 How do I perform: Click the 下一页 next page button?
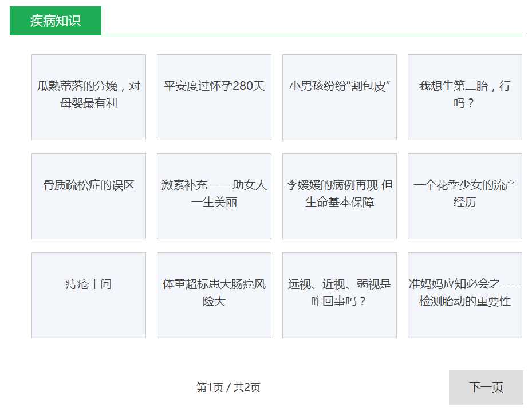(486, 387)
